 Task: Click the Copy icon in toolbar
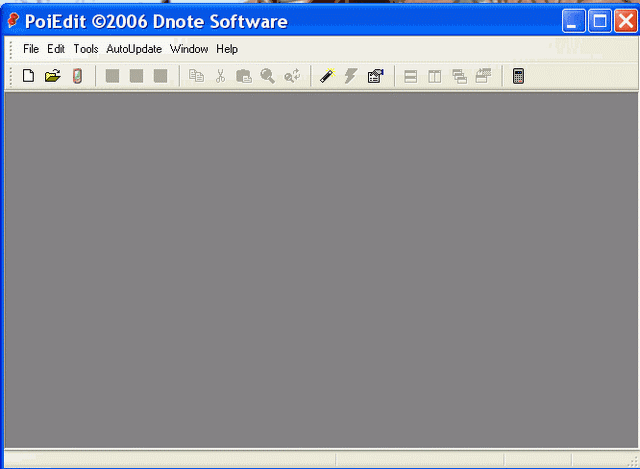click(x=196, y=76)
